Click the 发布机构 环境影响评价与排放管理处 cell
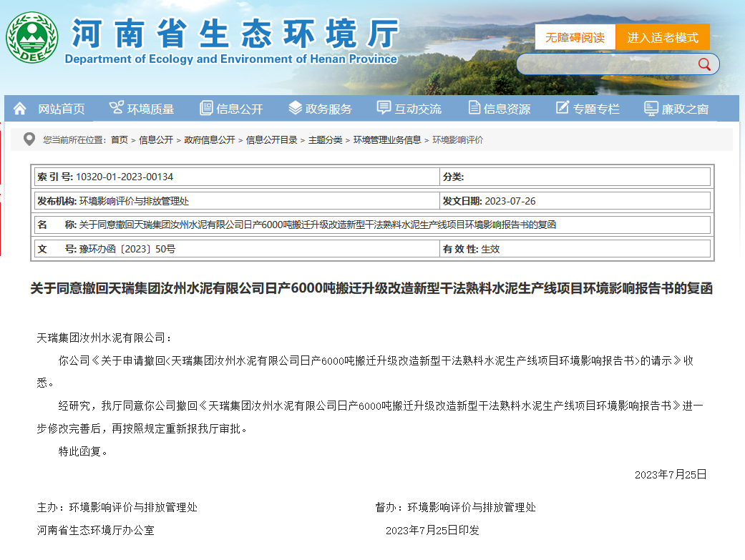745x560 pixels. coord(237,201)
